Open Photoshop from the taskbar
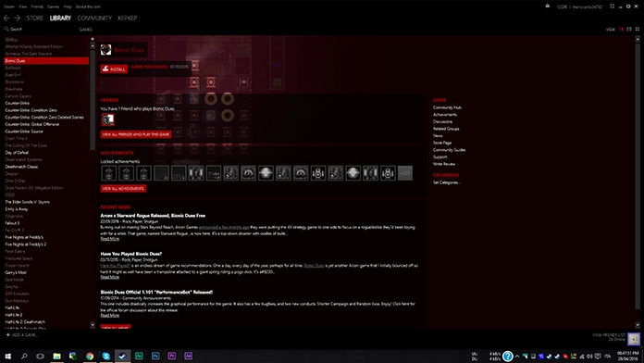644x363 pixels. click(x=155, y=356)
